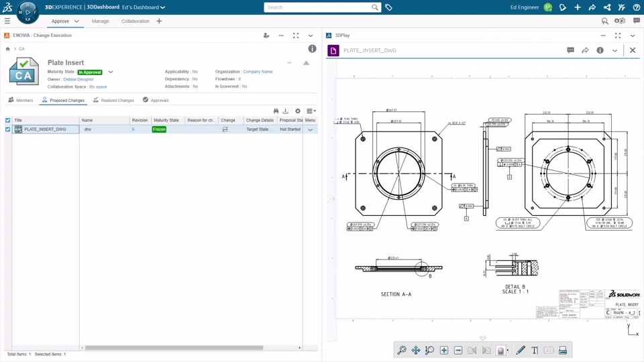Image resolution: width=644 pixels, height=362 pixels.
Task: Click the add plus icon in top bar
Action: (578, 7)
